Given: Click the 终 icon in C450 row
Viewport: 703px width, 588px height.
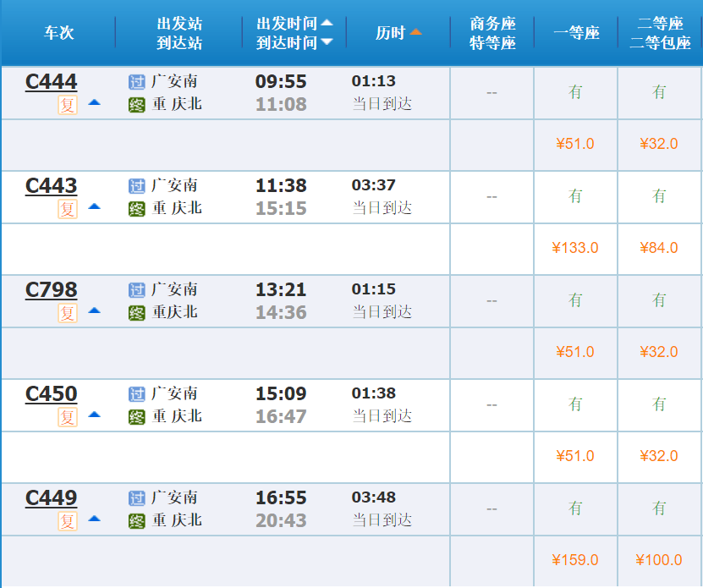Looking at the screenshot, I should coord(137,417).
